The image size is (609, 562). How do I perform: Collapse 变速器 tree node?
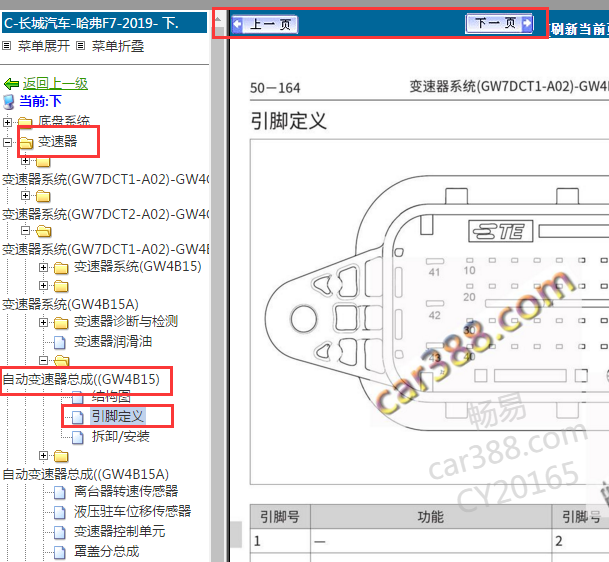point(7,142)
